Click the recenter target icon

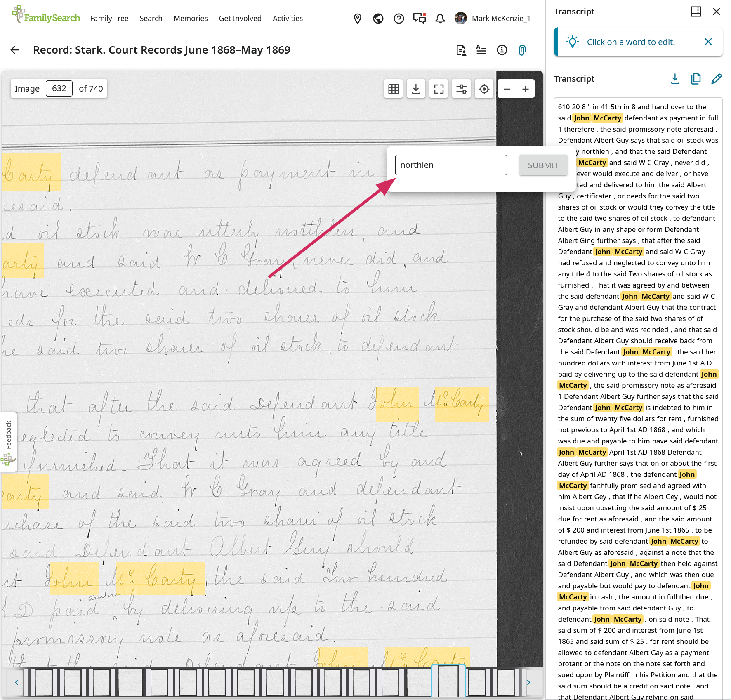pos(484,89)
